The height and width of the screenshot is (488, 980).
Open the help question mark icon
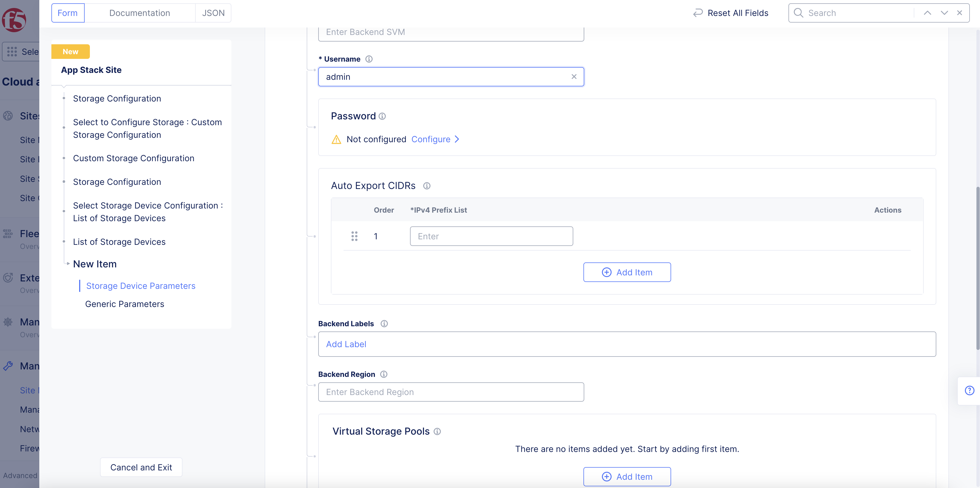(969, 390)
